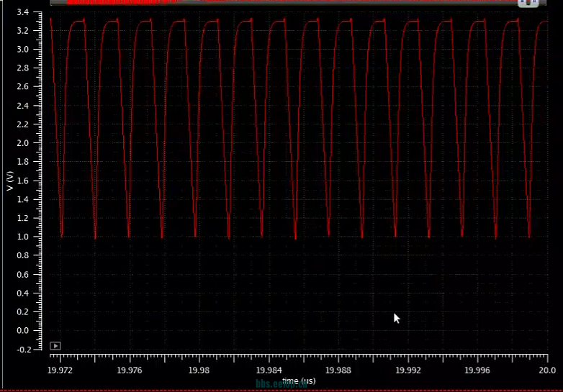Select the 2.2 voltage axis label
Screen dimensions: 563x392
pos(22,124)
